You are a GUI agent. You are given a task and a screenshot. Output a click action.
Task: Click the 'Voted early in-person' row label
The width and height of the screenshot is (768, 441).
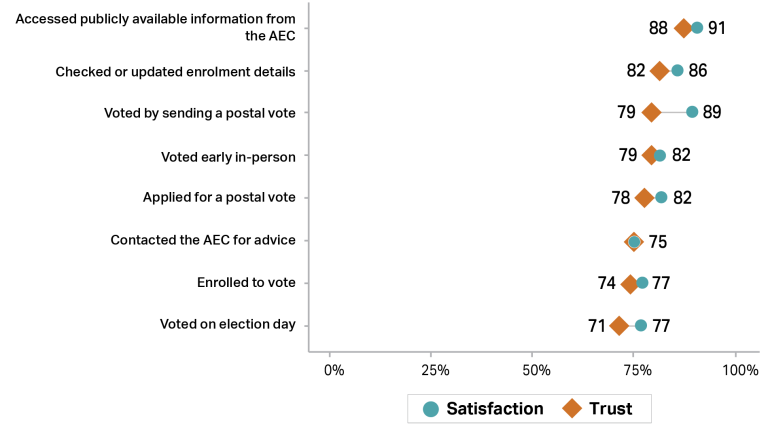(228, 156)
